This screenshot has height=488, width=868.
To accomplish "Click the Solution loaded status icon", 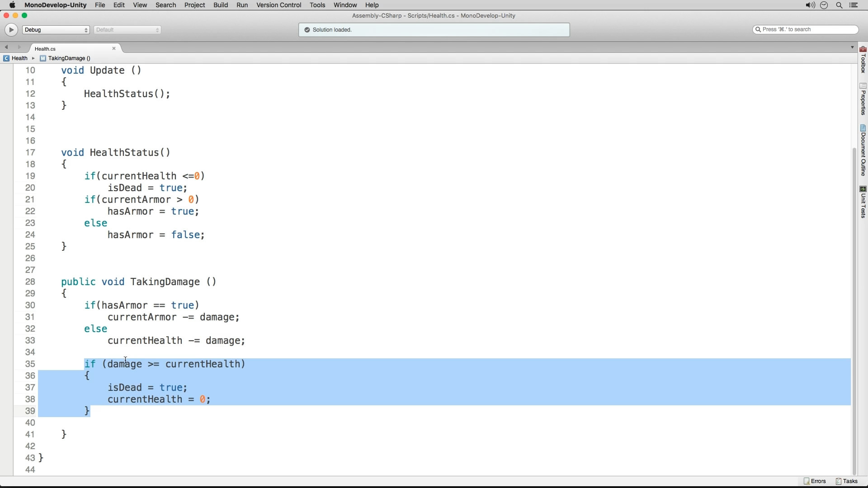I will coord(307,29).
